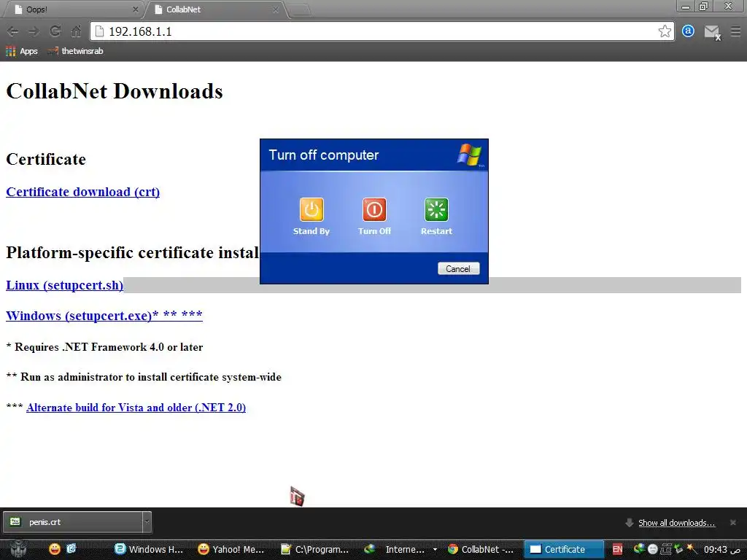Image resolution: width=747 pixels, height=560 pixels.
Task: Click the blue 'a' extension icon
Action: 688,31
